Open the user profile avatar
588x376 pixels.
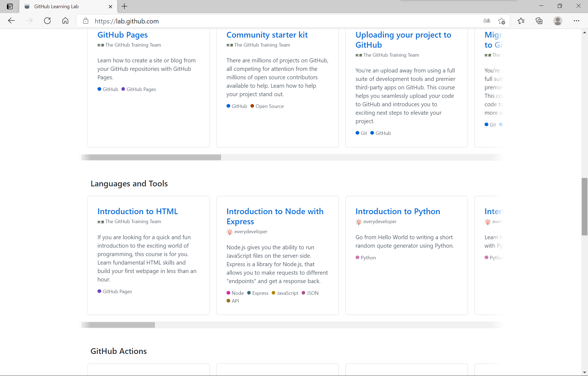tap(558, 21)
